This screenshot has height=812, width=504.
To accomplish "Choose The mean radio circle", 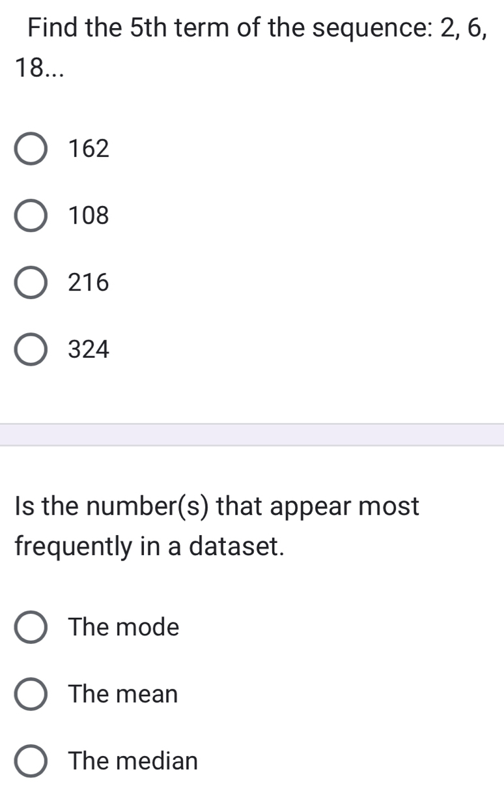I will coord(31,694).
